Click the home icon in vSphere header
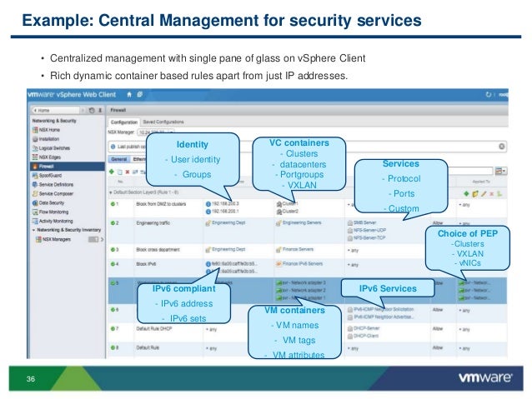The image size is (532, 399). click(x=129, y=95)
